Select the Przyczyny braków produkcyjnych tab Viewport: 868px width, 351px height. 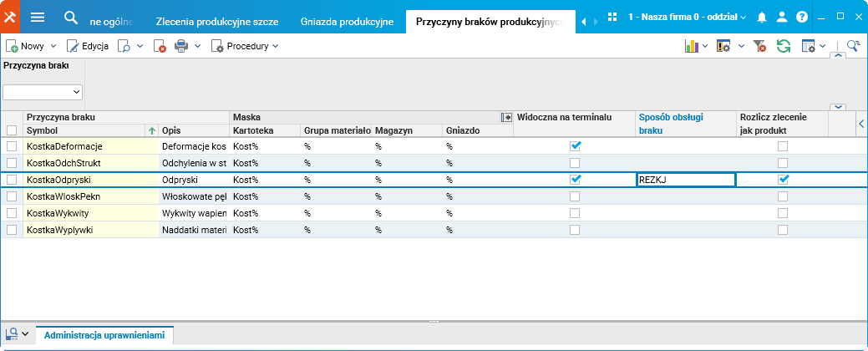pyautogui.click(x=490, y=22)
